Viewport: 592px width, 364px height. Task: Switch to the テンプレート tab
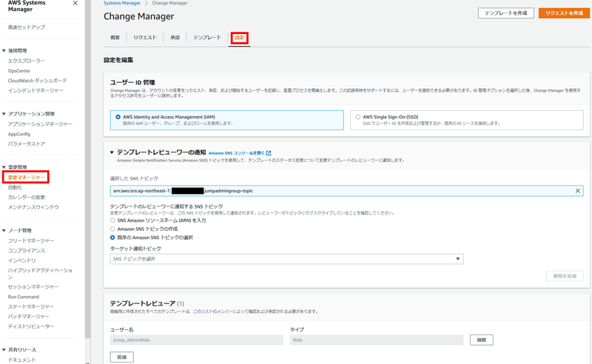[207, 38]
